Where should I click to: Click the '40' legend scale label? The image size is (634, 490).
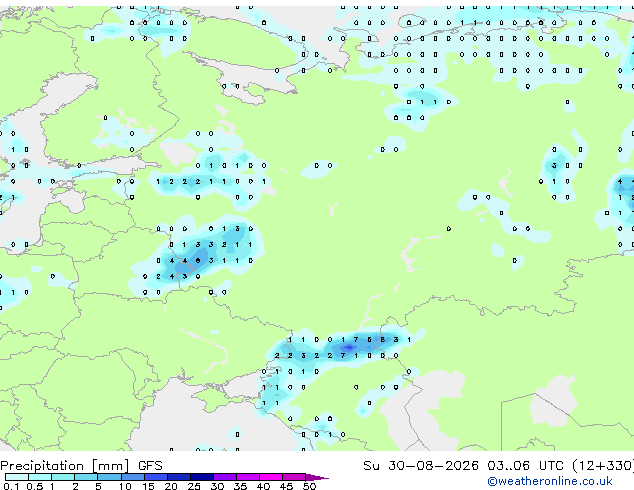click(x=263, y=486)
